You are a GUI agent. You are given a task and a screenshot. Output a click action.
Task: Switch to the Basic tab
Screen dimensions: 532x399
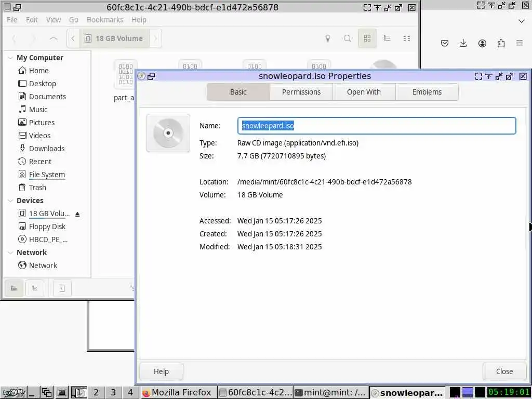[238, 92]
